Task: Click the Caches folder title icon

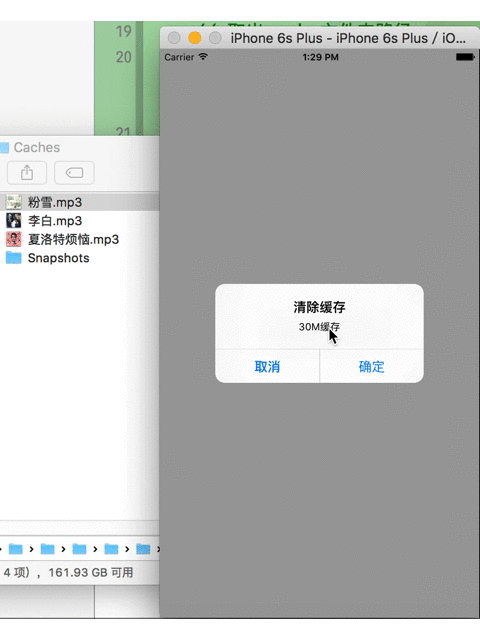Action: (4, 147)
